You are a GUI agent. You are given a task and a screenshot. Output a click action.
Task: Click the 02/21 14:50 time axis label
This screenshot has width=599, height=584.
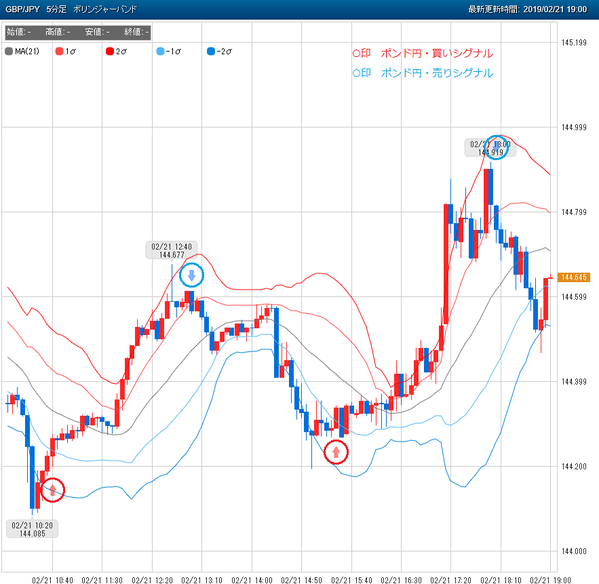tap(301, 580)
